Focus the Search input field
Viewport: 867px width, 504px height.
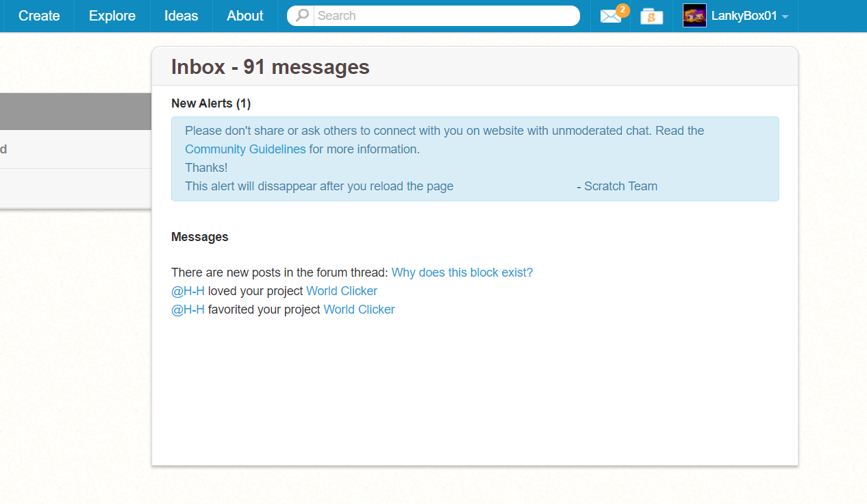pos(446,15)
